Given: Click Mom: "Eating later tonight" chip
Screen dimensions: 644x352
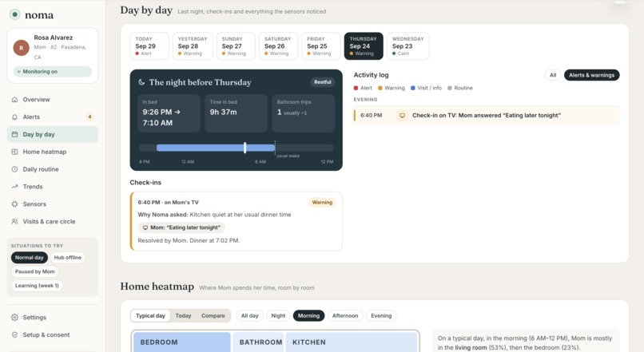Looking at the screenshot, I should point(181,227).
